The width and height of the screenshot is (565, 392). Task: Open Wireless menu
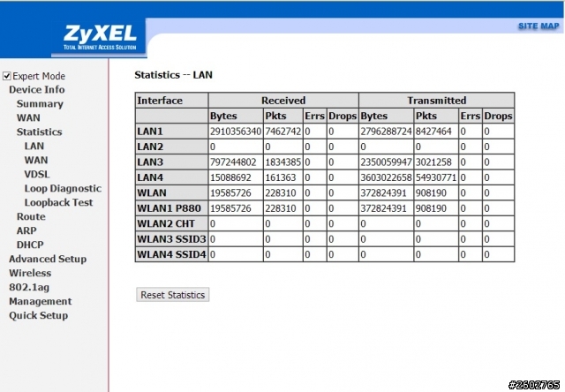pos(30,273)
